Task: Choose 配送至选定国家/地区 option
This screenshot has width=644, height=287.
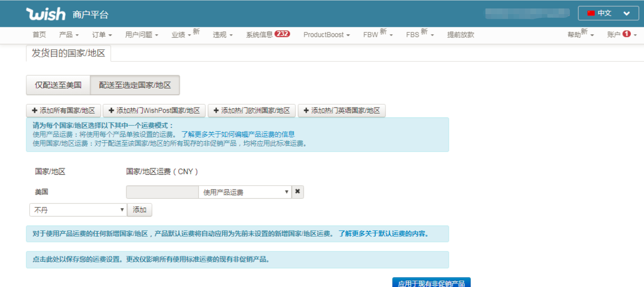Action: coord(135,85)
